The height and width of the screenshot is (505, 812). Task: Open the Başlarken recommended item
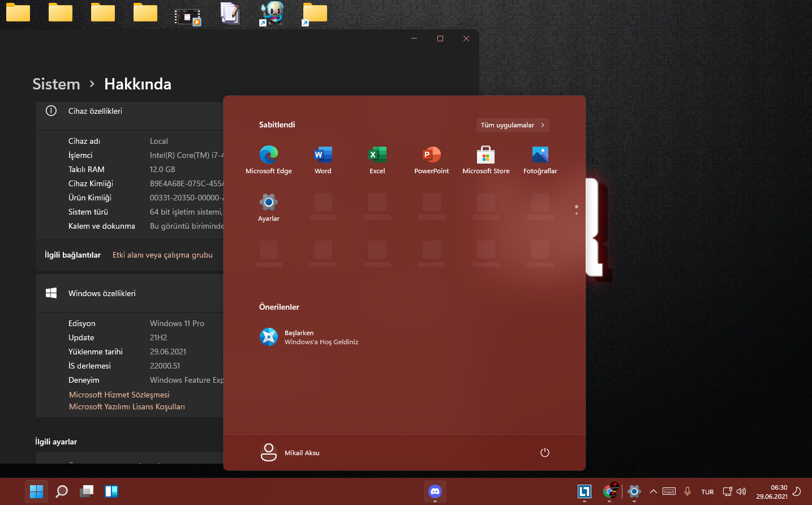click(x=309, y=337)
